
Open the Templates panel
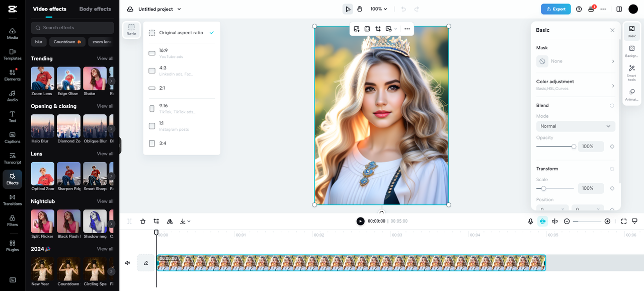click(x=13, y=54)
